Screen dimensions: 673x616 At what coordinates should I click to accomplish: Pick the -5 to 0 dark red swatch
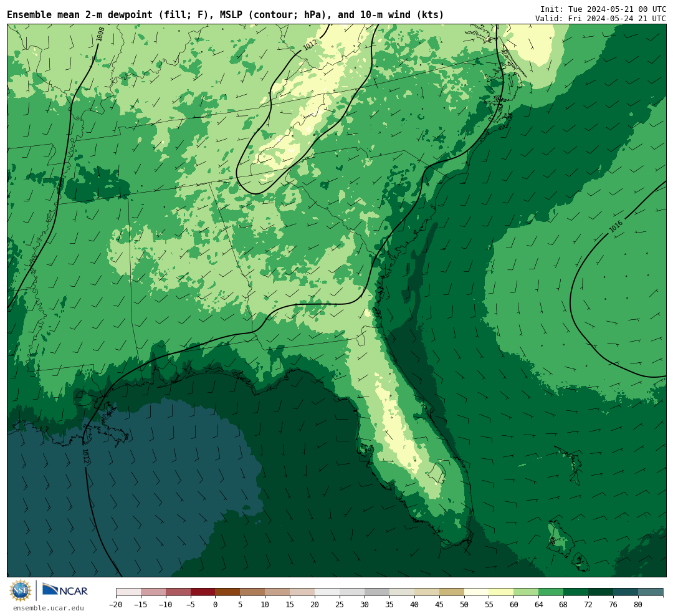203,592
